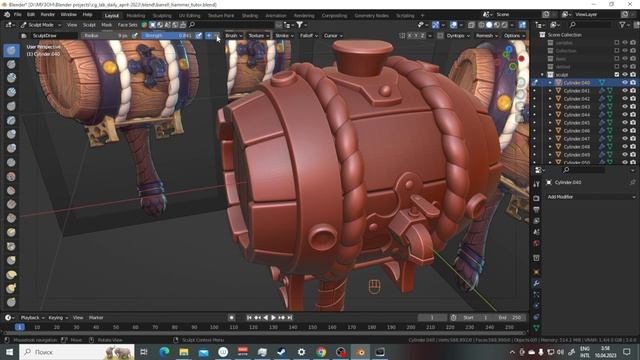Open the Texture dropdown
The height and width of the screenshot is (360, 640).
[259, 36]
